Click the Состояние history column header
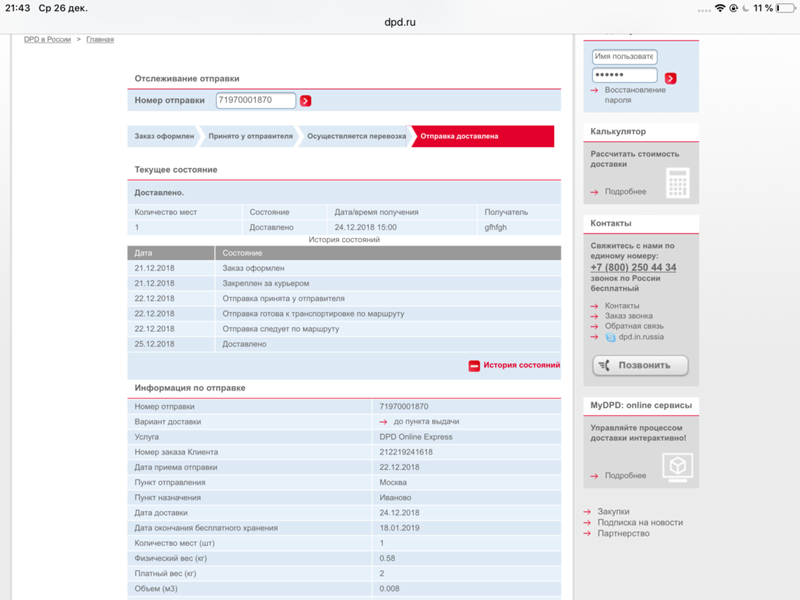 [388, 253]
